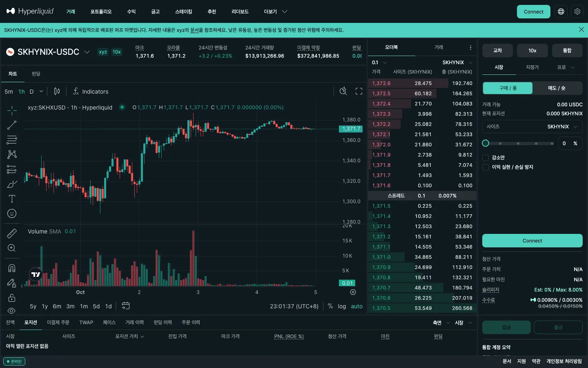Switch to 지정가 limit order tab

[532, 67]
